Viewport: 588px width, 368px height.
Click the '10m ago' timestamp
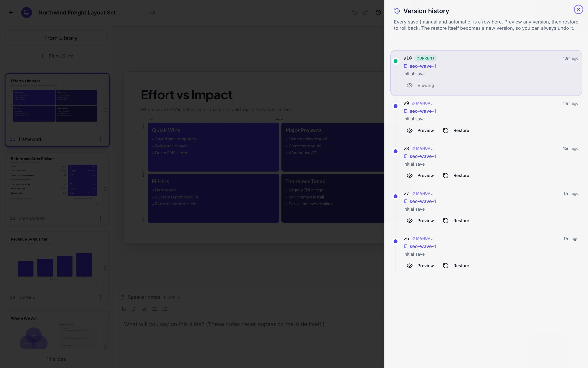click(x=570, y=58)
